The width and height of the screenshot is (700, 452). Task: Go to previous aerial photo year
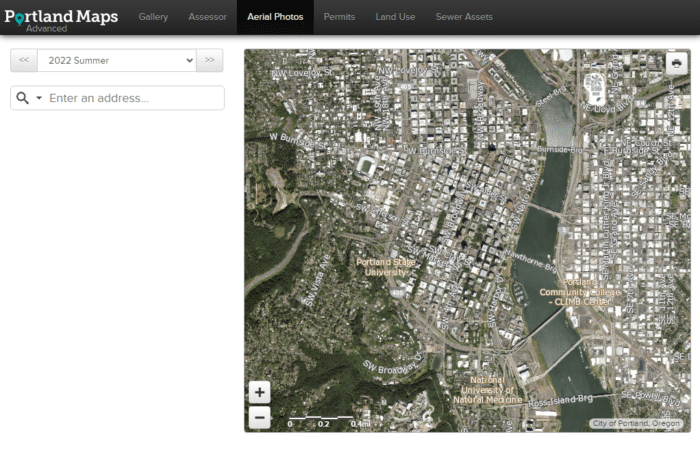[x=24, y=60]
